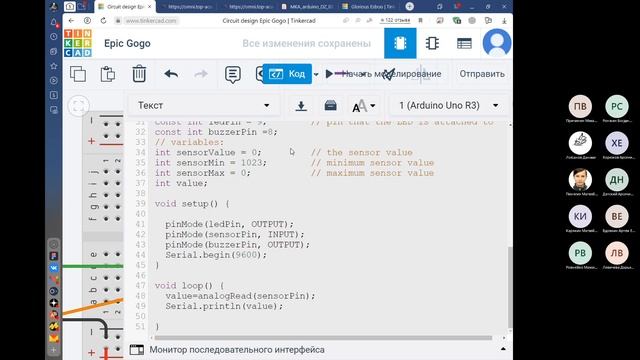The width and height of the screenshot is (640, 360).
Task: Switch to Circuit design Epic Gogo tab
Action: (125, 7)
